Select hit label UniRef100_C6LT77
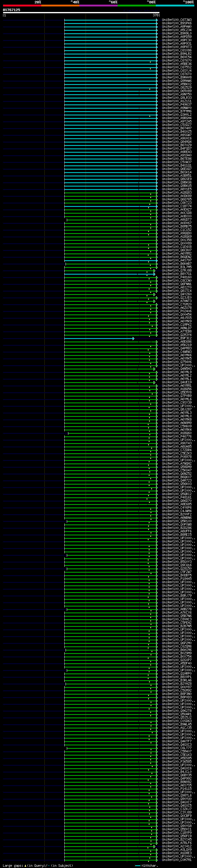The height and width of the screenshot is (868, 197). click(x=177, y=748)
